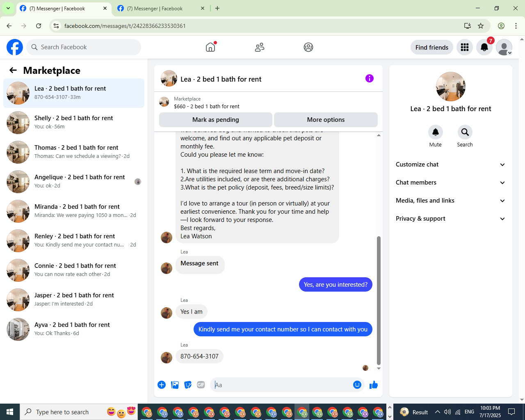The image size is (525, 420).
Task: Open the taskbar volume control
Action: click(447, 412)
